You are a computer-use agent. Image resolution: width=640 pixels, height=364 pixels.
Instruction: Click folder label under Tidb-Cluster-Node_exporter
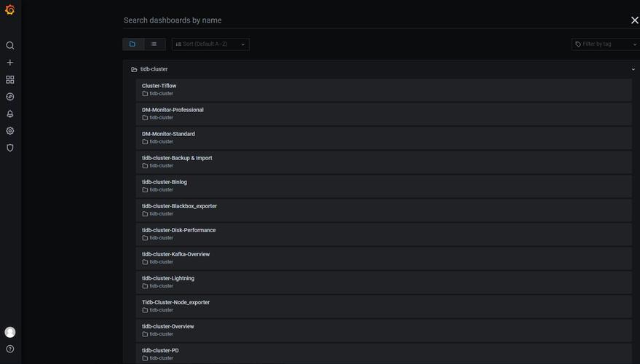click(161, 311)
